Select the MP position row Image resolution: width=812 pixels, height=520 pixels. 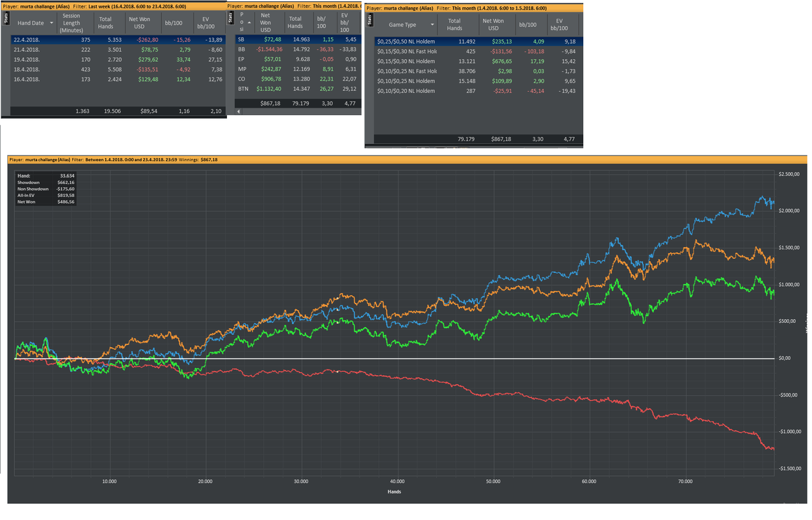pyautogui.click(x=298, y=69)
